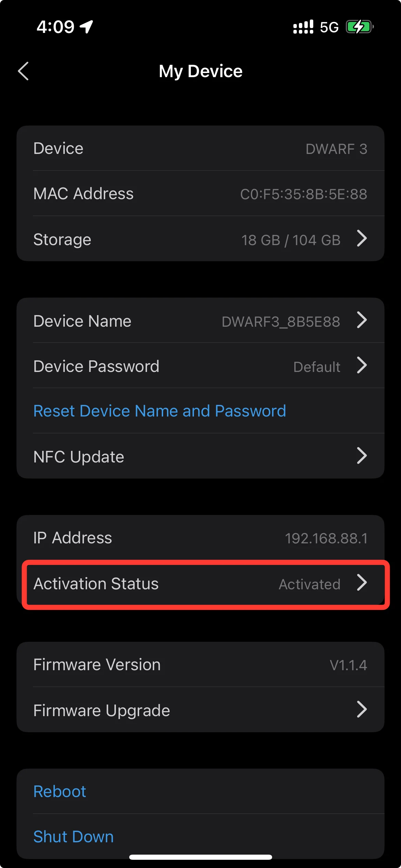Open Device Password chevron
Viewport: 401px width, 868px height.
click(362, 365)
